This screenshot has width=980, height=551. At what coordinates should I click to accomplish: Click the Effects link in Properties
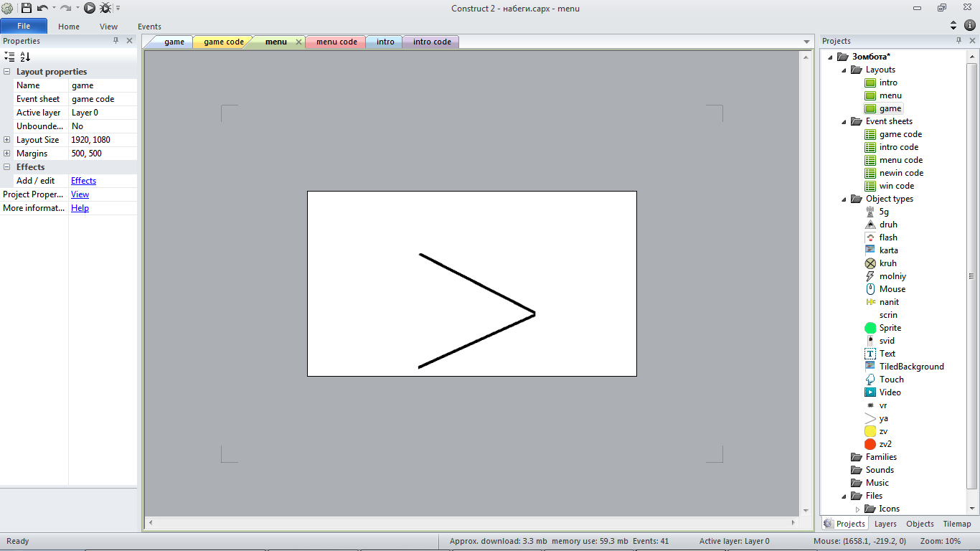[x=83, y=181]
